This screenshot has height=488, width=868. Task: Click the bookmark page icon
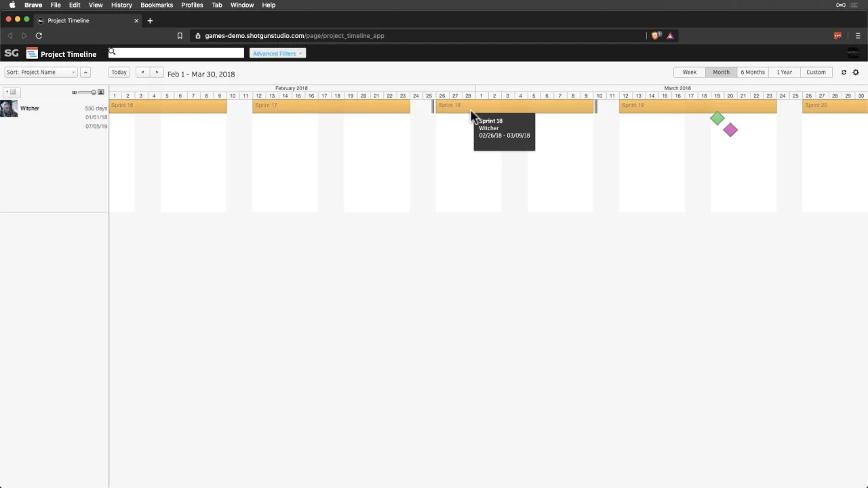pyautogui.click(x=180, y=36)
